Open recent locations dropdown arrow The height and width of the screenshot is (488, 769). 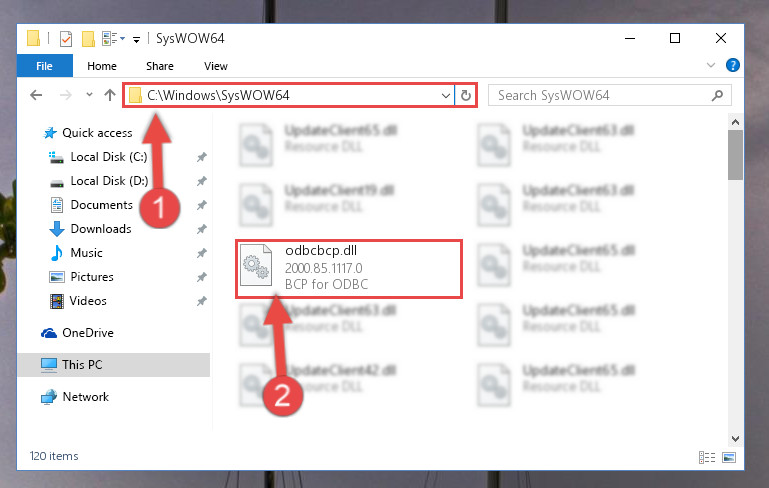coord(89,94)
